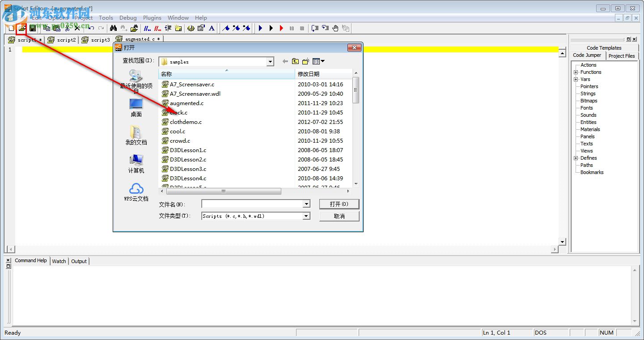Open the file name combo box dropdown
Image resolution: width=644 pixels, height=340 pixels.
click(x=306, y=204)
